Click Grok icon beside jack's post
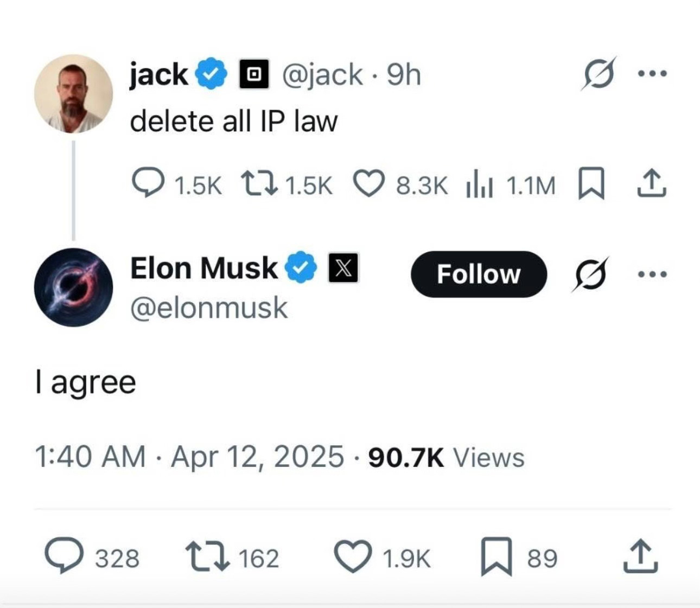The height and width of the screenshot is (608, 700). (599, 73)
